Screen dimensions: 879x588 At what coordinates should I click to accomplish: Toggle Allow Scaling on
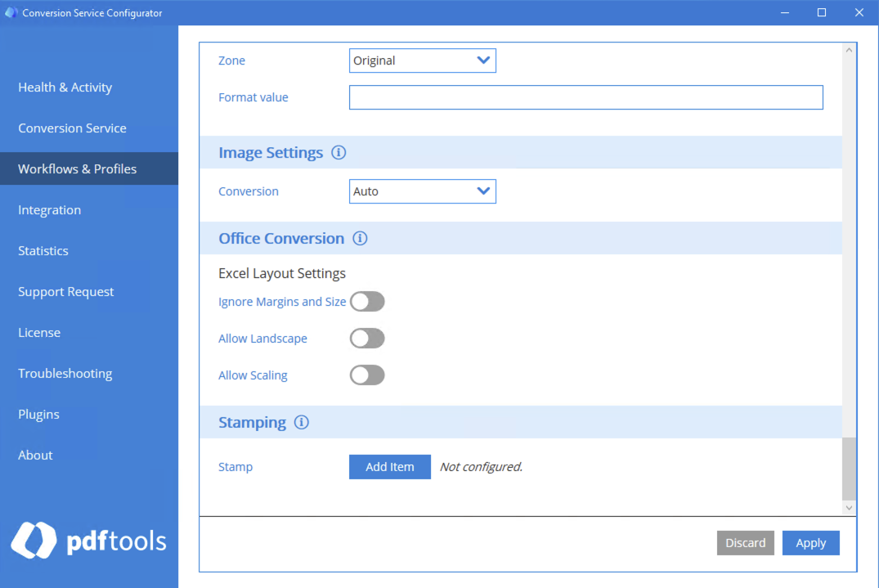367,375
